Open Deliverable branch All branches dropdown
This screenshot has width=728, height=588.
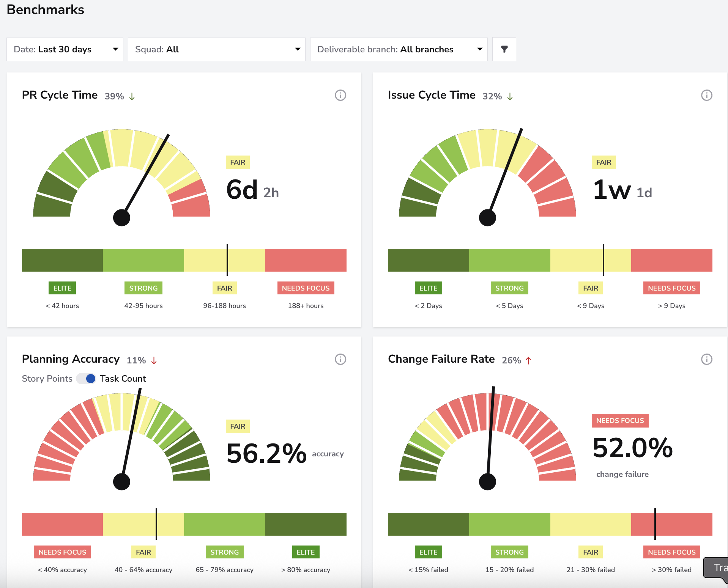tap(399, 49)
